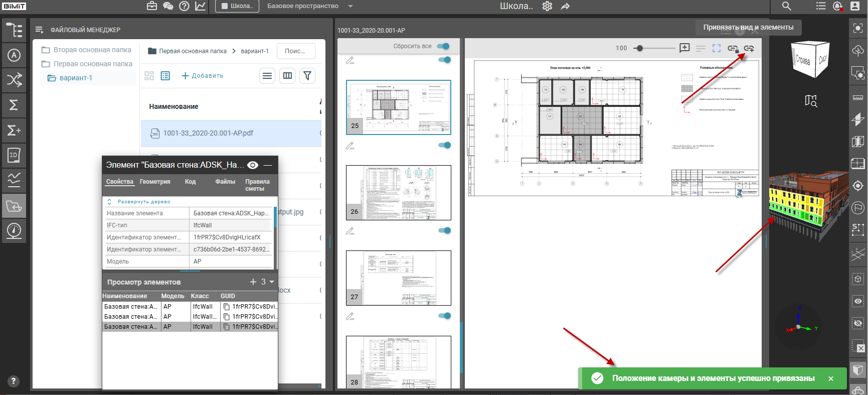Click the filter funnel icon in file manager
The height and width of the screenshot is (395, 868).
[307, 76]
